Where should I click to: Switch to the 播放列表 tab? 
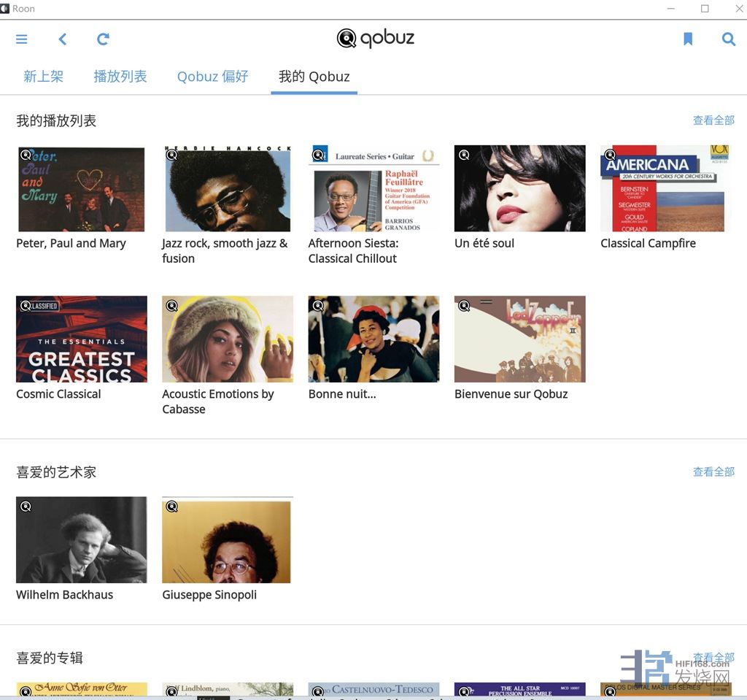click(x=120, y=77)
